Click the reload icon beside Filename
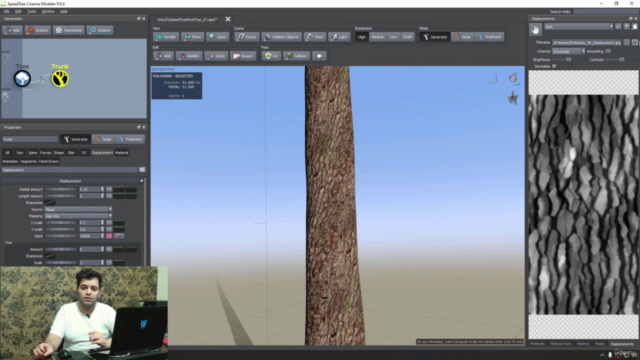The height and width of the screenshot is (360, 640). (x=635, y=42)
